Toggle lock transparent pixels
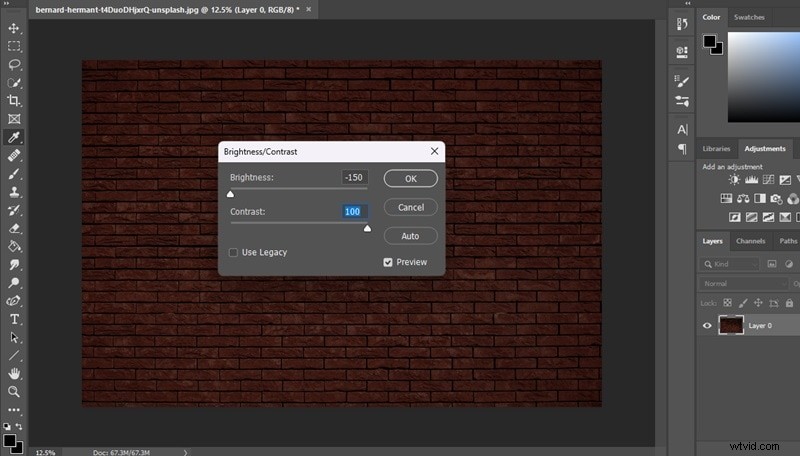The image size is (800, 456). (x=728, y=303)
